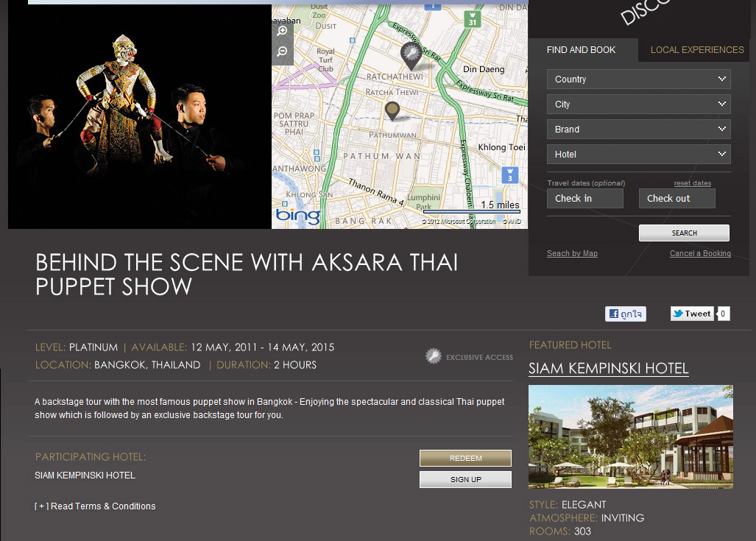Zoom in on the Bing map
The width and height of the screenshot is (756, 541).
[283, 31]
